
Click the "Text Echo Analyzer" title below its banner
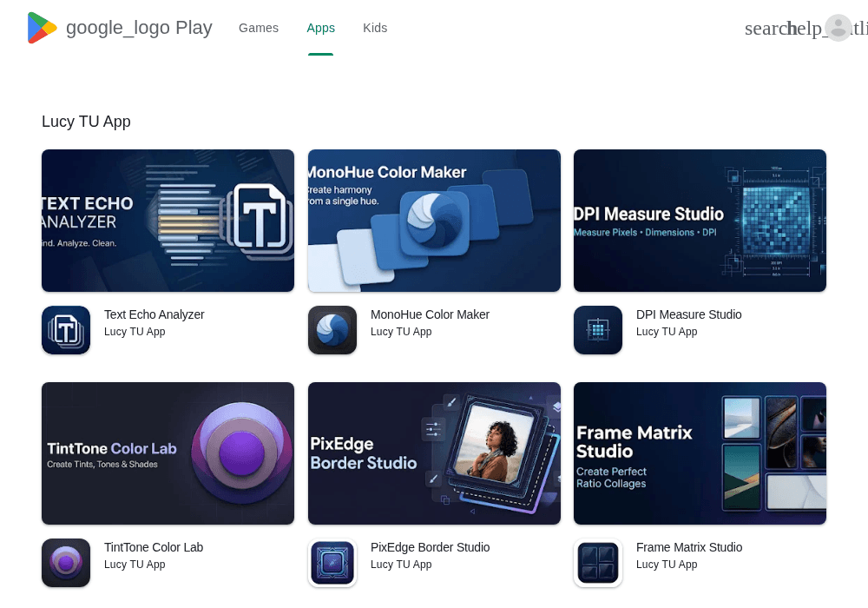pos(154,314)
